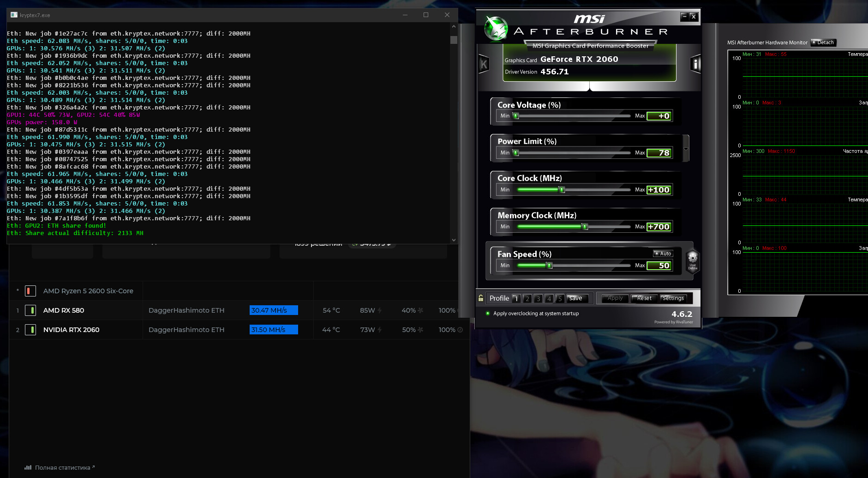Click the Power Limit slider handle
Image resolution: width=868 pixels, height=478 pixels.
516,153
